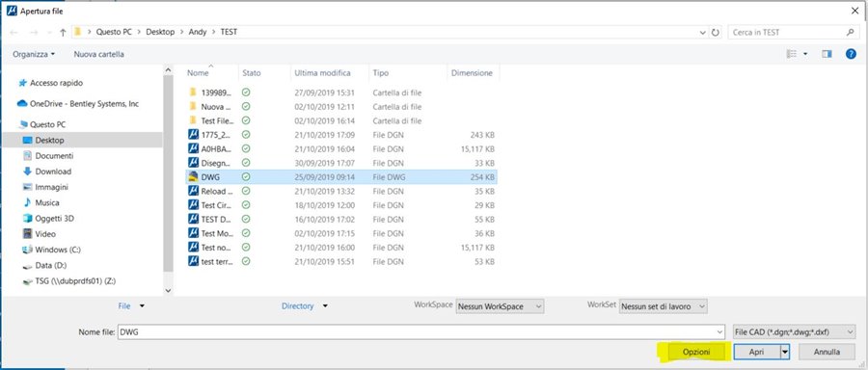This screenshot has width=868, height=370.
Task: Click the search magnifier icon
Action: point(850,33)
